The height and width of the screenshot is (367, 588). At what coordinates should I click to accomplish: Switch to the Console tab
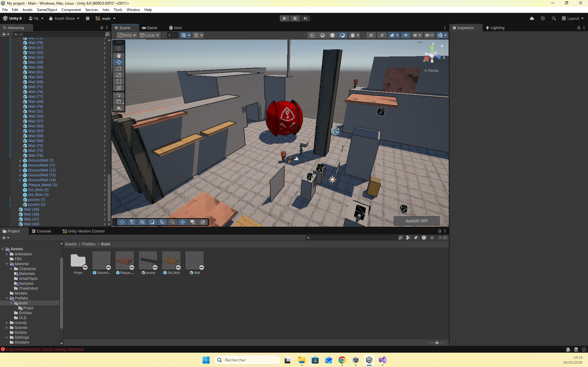click(x=41, y=231)
